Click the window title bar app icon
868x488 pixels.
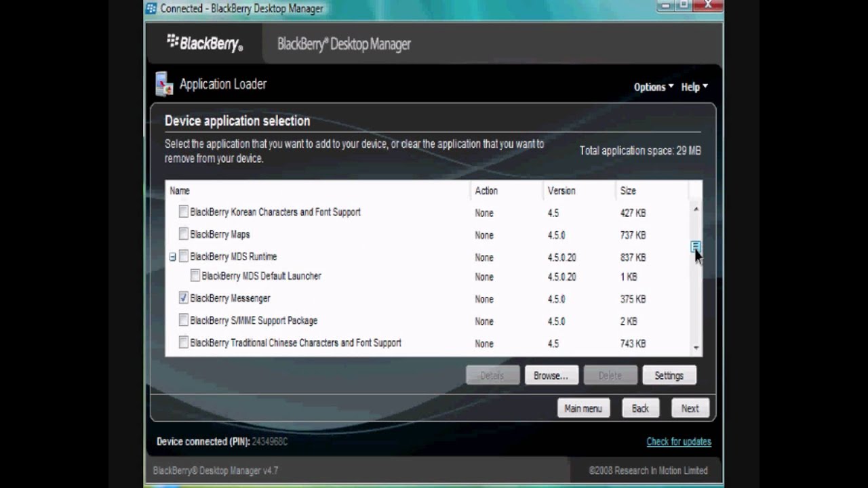pos(151,8)
